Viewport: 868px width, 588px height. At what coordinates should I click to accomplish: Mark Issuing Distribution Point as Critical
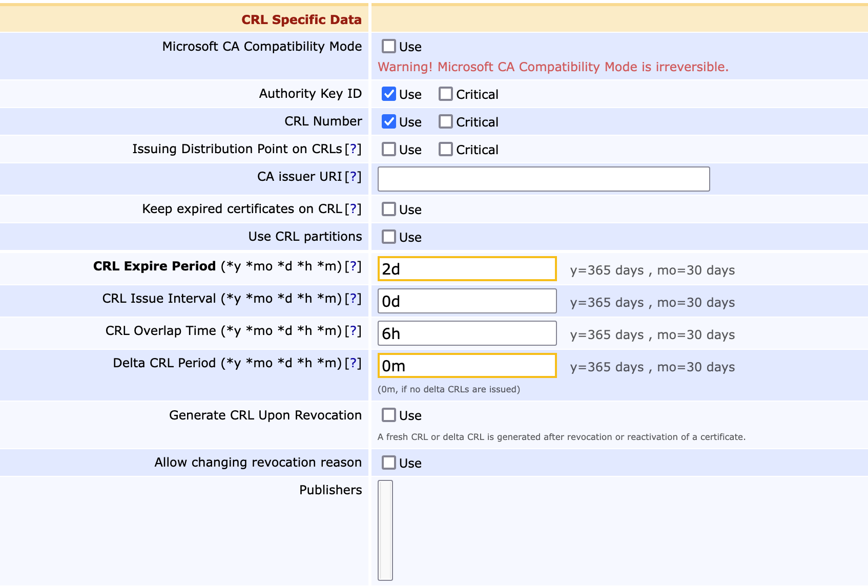click(x=446, y=150)
